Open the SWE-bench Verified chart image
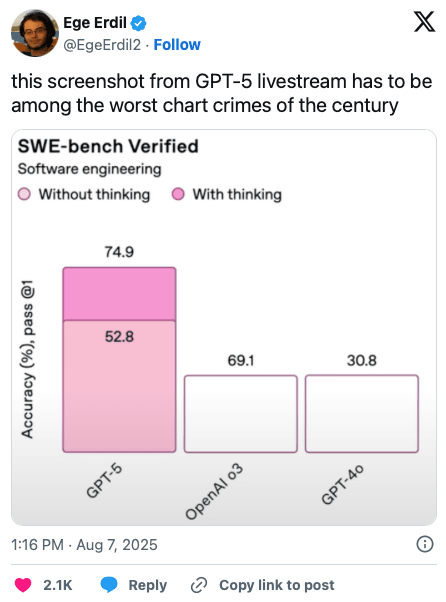This screenshot has width=446, height=602. (x=224, y=327)
